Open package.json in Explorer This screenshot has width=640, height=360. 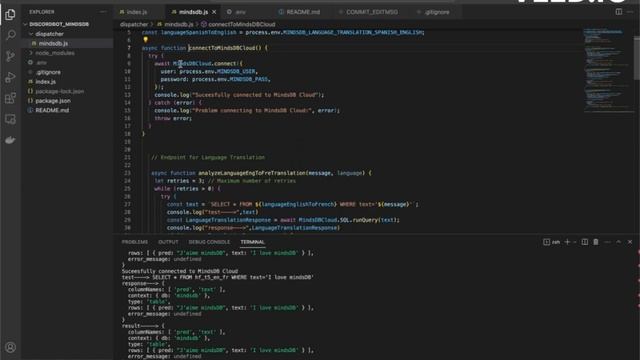click(x=53, y=101)
